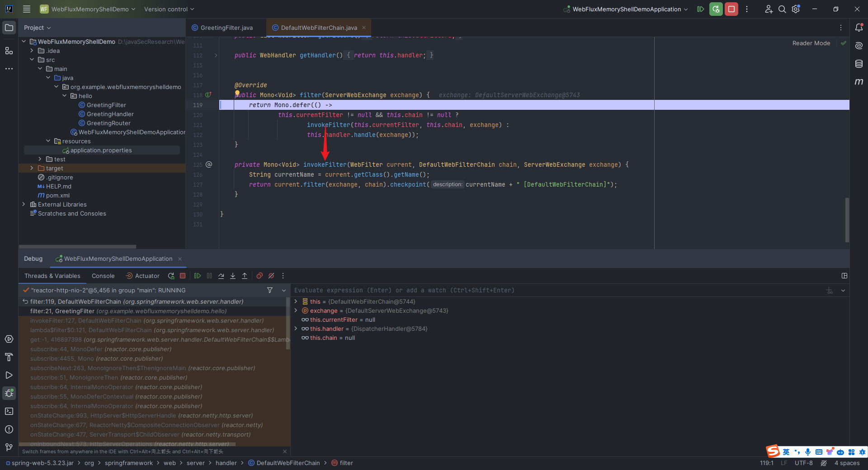Open Code With Me collaboration icon
Screen dimensions: 868x470
point(769,9)
